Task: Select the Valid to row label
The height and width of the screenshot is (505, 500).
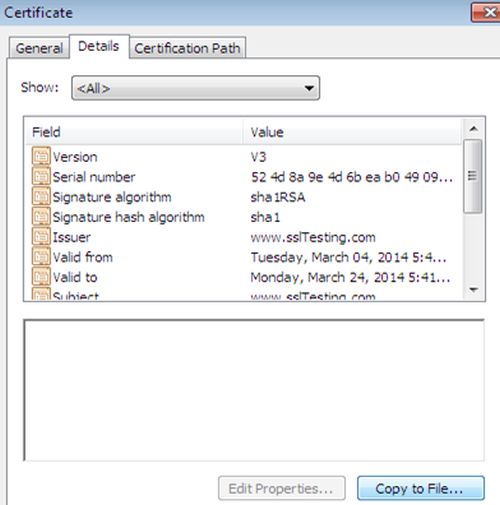Action: click(75, 277)
